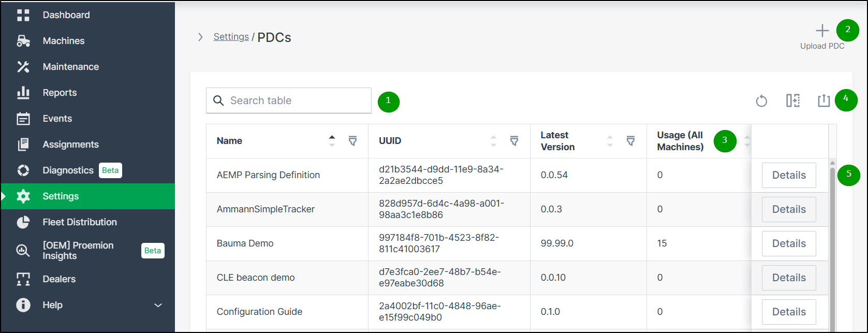Open Details for Bauma Demo
This screenshot has width=868, height=333.
788,243
